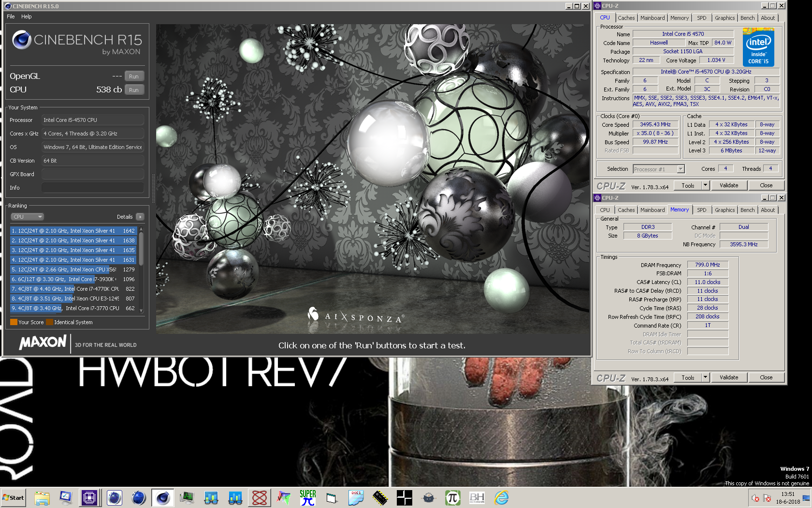Click the Intel inside Core i5 logo
812x508 pixels.
(x=758, y=47)
